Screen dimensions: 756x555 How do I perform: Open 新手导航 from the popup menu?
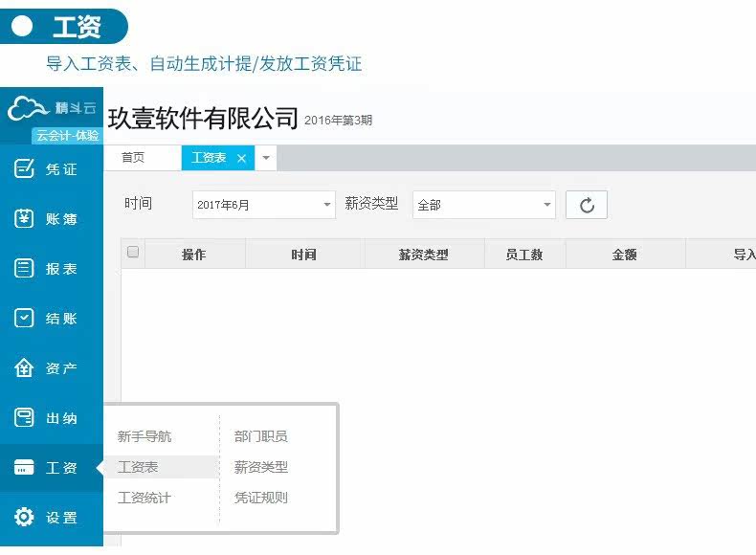coord(145,436)
